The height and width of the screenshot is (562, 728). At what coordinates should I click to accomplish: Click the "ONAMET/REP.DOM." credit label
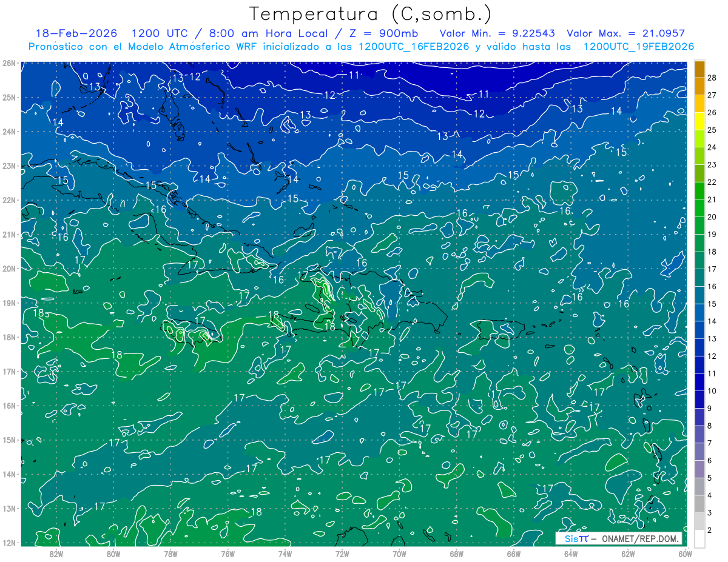[641, 539]
